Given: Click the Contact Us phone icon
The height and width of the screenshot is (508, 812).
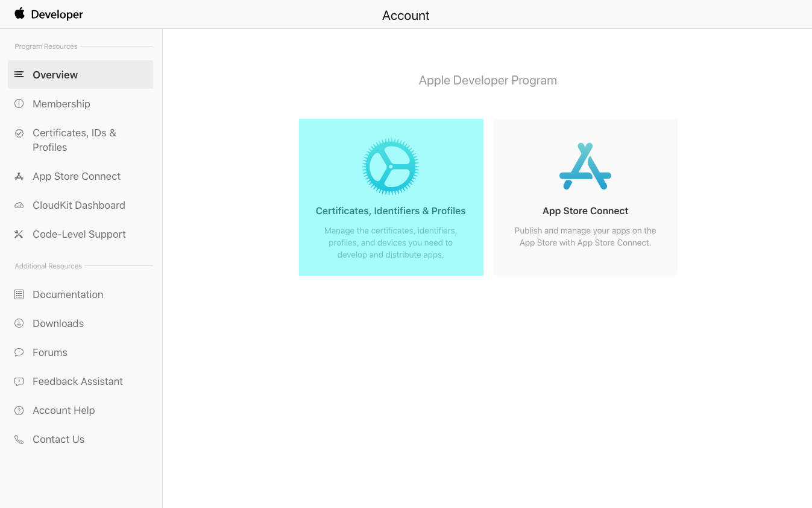Looking at the screenshot, I should (19, 439).
